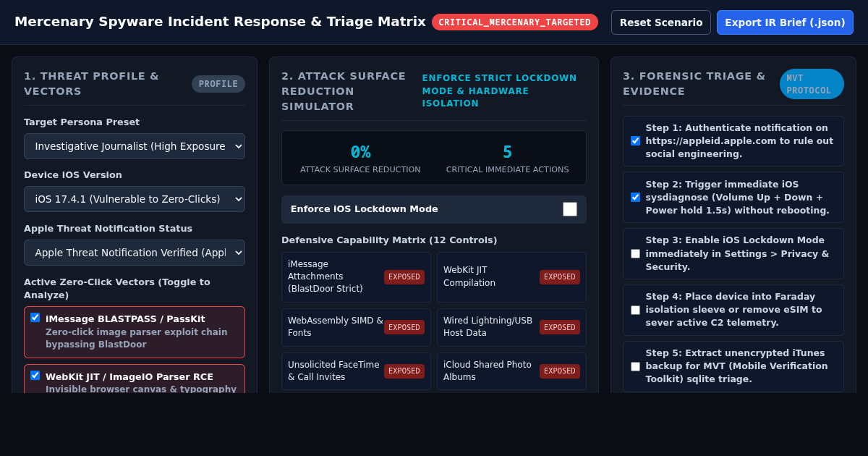Open the Target Persona Preset dropdown
The image size is (868, 456).
point(135,146)
